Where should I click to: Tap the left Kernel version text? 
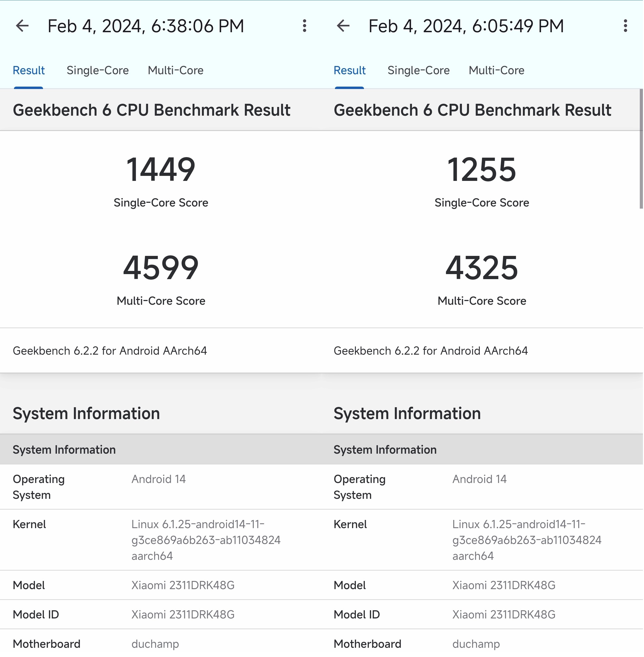[206, 540]
